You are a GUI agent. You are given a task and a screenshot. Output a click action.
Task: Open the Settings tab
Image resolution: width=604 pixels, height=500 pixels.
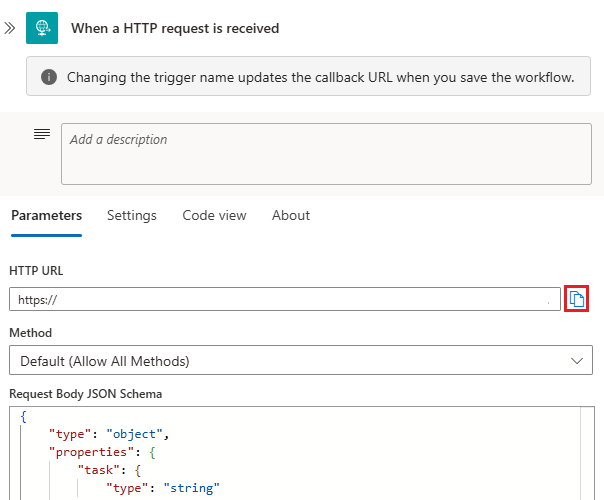[132, 215]
